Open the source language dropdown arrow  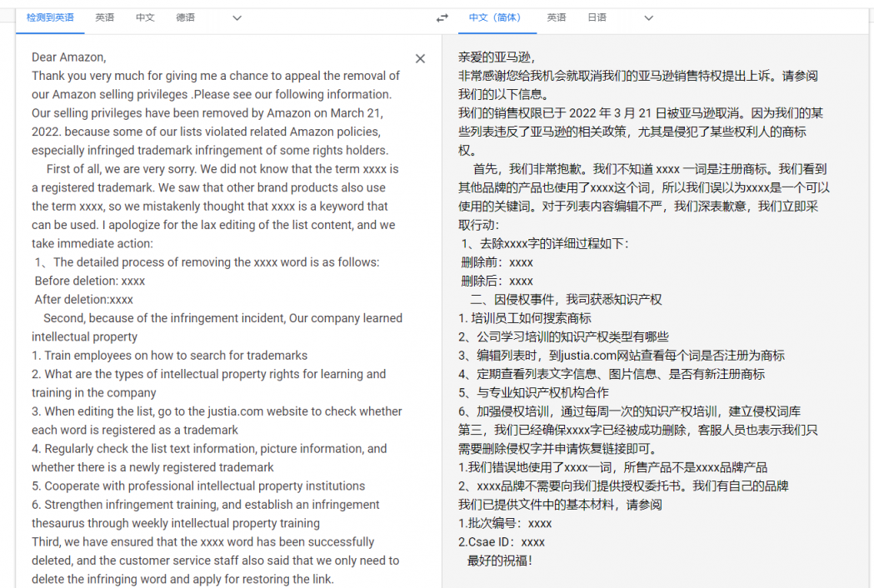click(x=237, y=17)
